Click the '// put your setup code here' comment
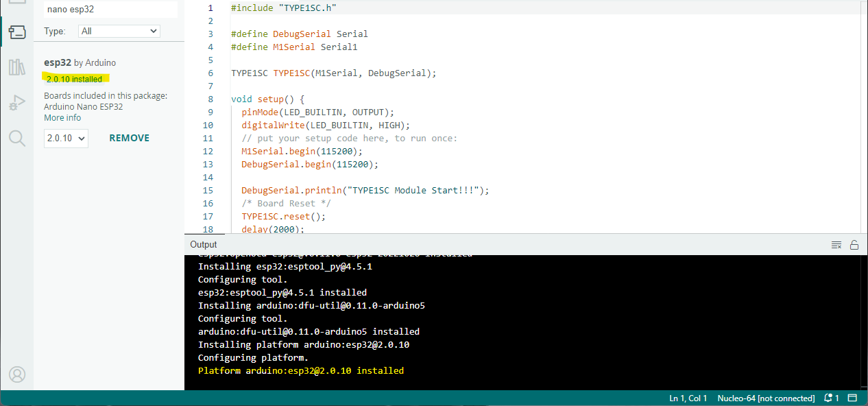This screenshot has width=868, height=406. coord(349,138)
